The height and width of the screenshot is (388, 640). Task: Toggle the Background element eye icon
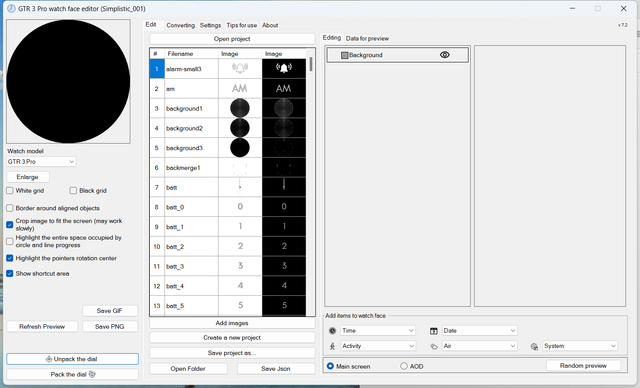[x=444, y=55]
